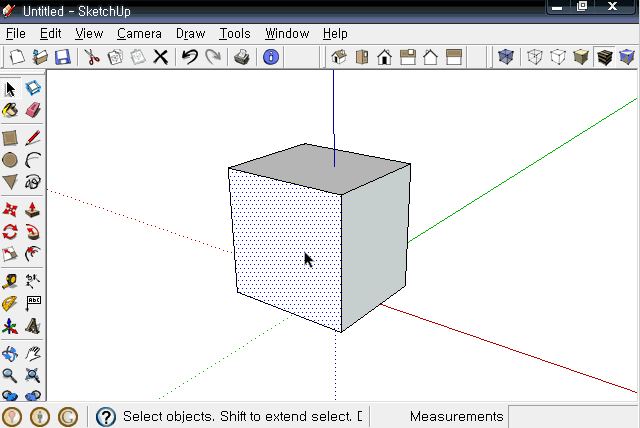The width and height of the screenshot is (640, 428).
Task: Switch to the Iso standard view
Action: (x=339, y=57)
